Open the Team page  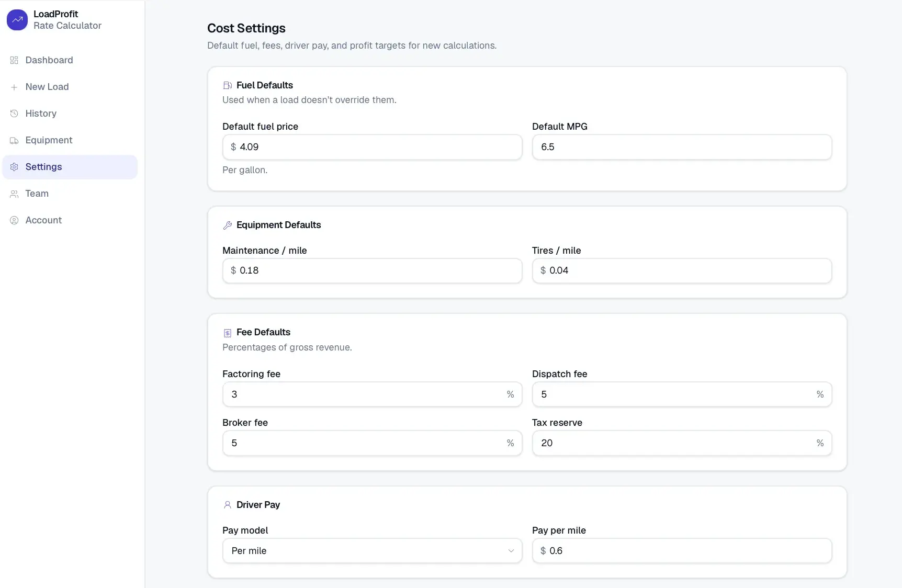70,194
